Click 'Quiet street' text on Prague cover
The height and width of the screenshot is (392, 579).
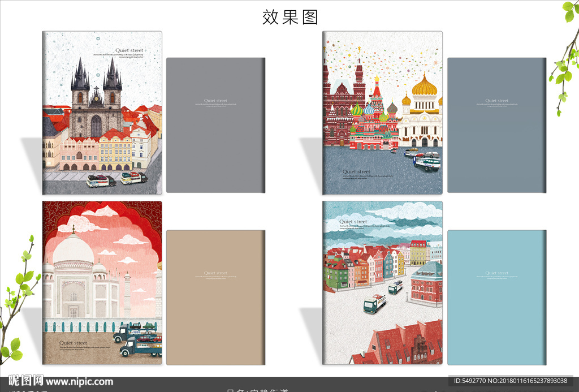coord(129,50)
